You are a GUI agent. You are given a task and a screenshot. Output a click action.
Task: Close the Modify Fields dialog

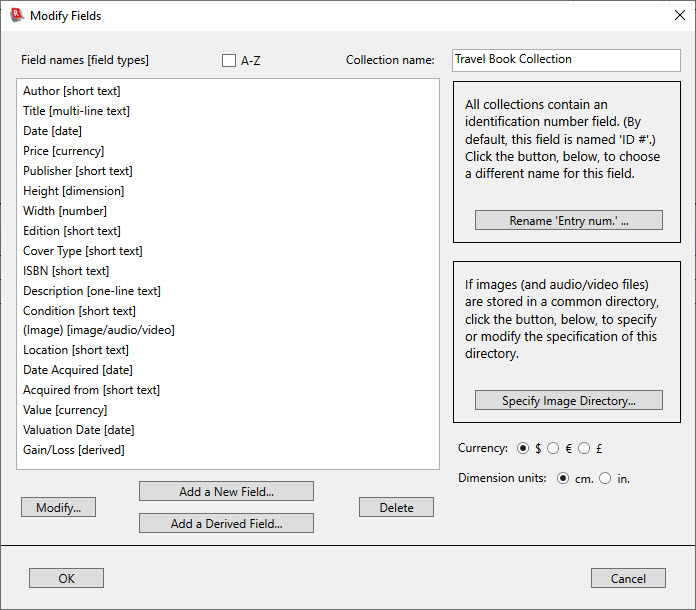[679, 15]
